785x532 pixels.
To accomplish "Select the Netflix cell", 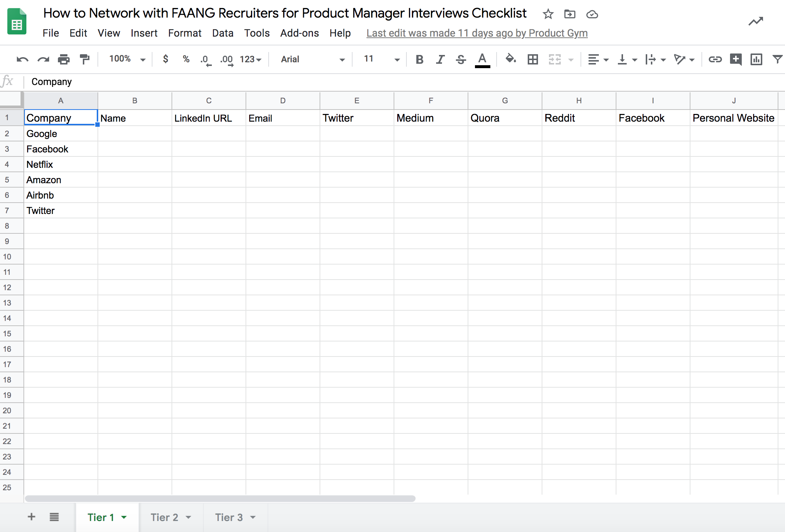I will click(x=61, y=165).
